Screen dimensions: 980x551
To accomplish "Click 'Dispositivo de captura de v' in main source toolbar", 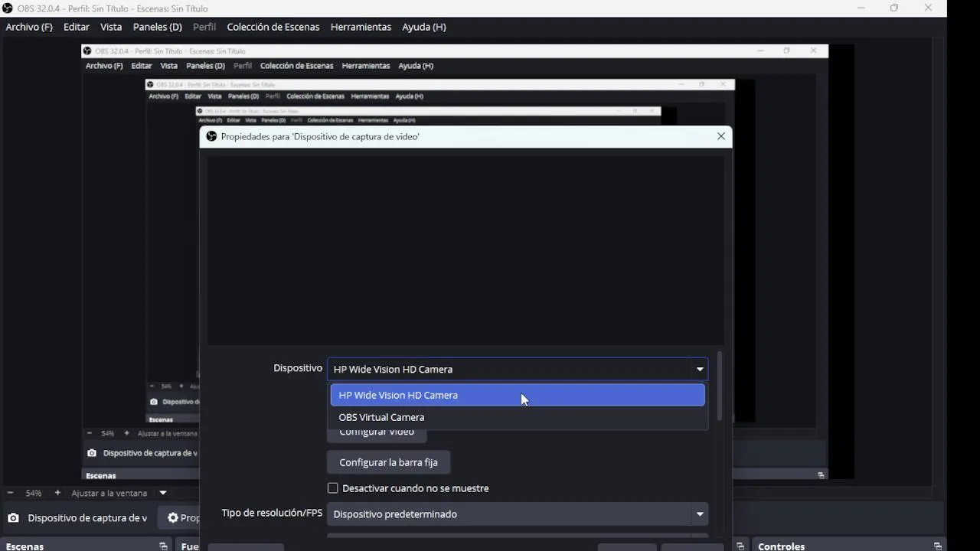I will (87, 518).
